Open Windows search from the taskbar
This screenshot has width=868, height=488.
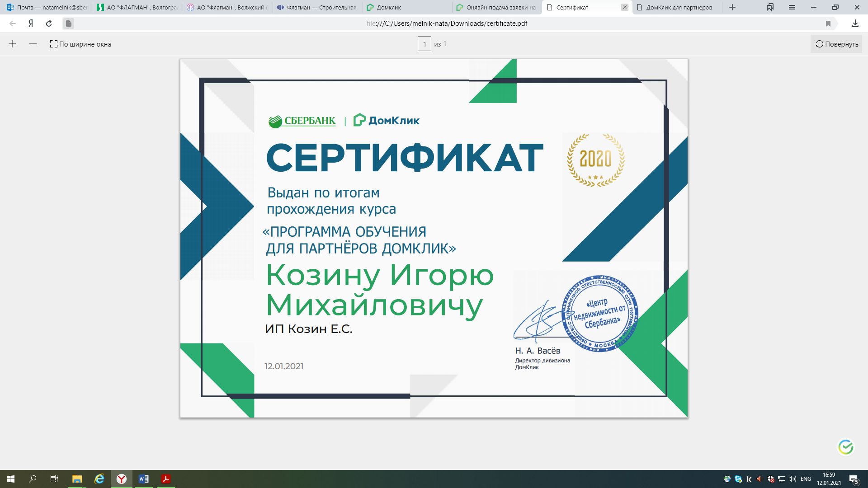point(33,479)
